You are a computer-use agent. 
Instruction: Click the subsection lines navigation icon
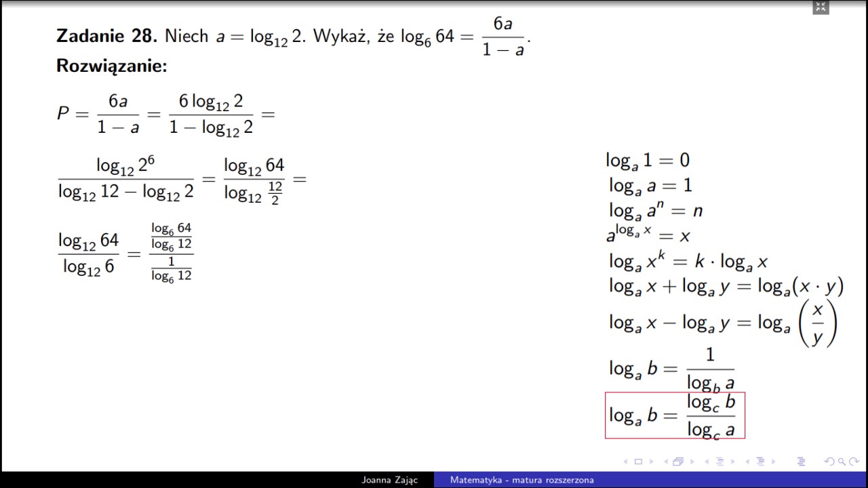[719, 462]
